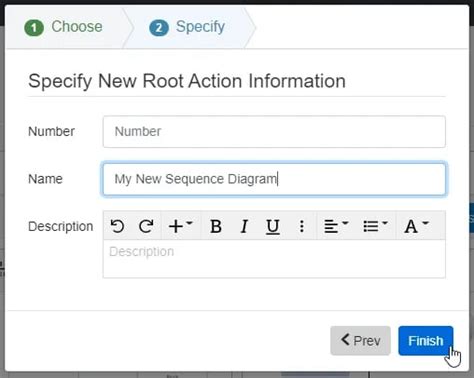
Task: Click the blue Finish button
Action: pyautogui.click(x=426, y=341)
